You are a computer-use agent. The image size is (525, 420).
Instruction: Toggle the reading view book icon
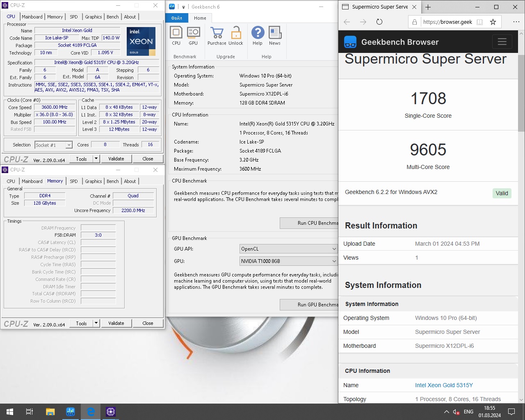tap(480, 22)
